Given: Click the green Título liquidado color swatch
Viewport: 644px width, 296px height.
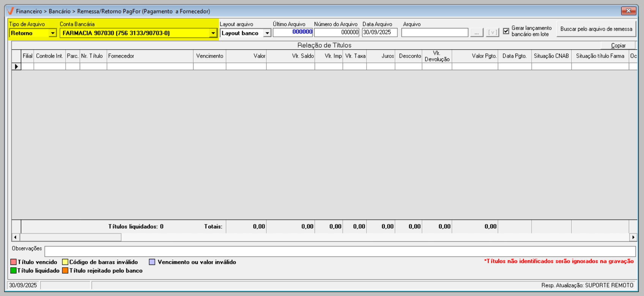Looking at the screenshot, I should pyautogui.click(x=14, y=271).
